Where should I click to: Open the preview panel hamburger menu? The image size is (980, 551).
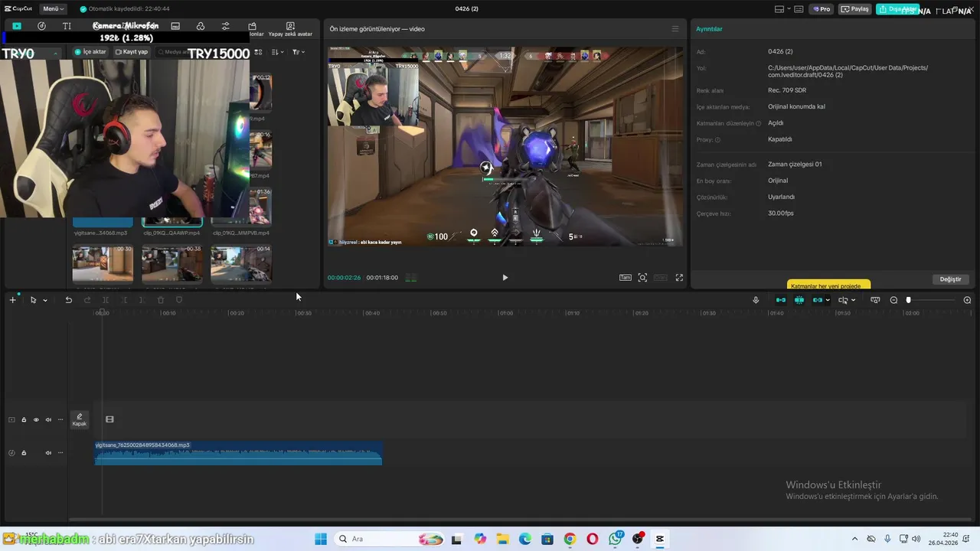[x=675, y=29]
